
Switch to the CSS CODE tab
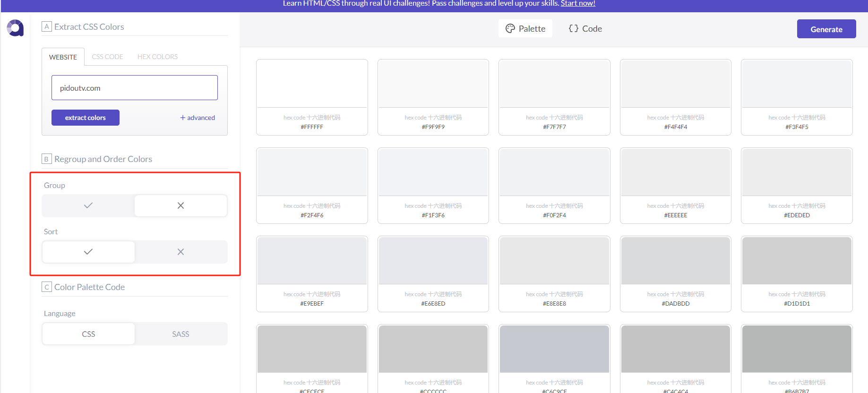[x=107, y=57]
